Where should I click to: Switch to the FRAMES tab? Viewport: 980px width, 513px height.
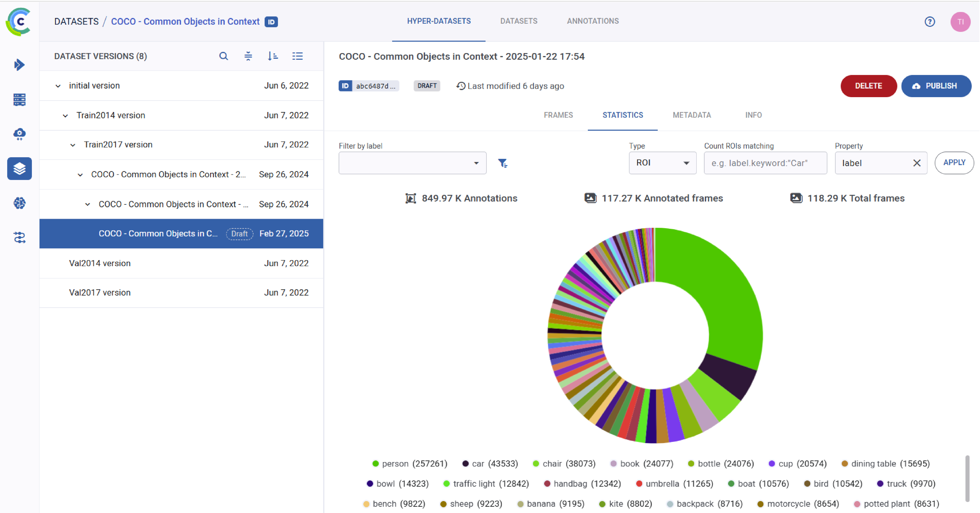pyautogui.click(x=558, y=115)
